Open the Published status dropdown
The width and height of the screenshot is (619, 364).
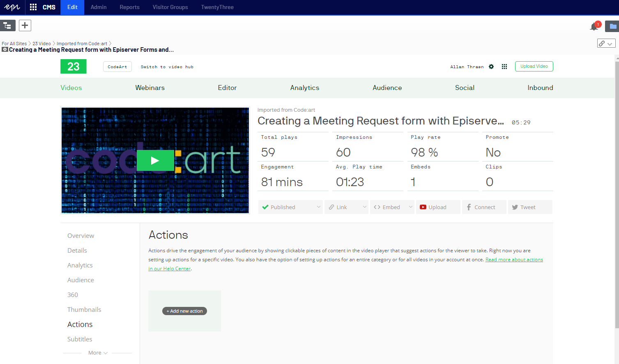[291, 207]
